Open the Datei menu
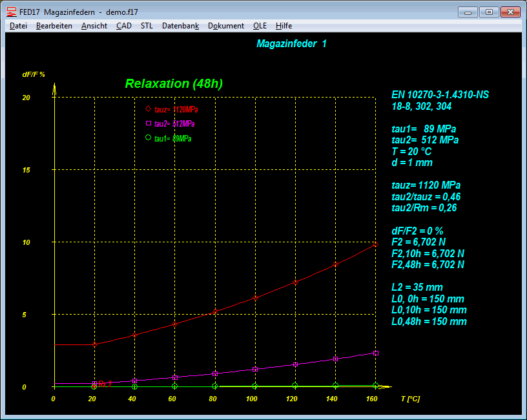Screen dimensions: 527x420 (x=18, y=26)
